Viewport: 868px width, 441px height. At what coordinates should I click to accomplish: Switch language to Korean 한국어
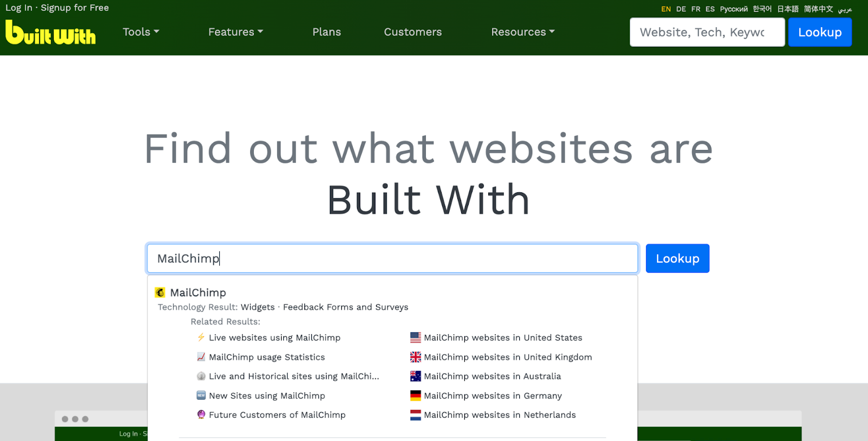coord(762,9)
